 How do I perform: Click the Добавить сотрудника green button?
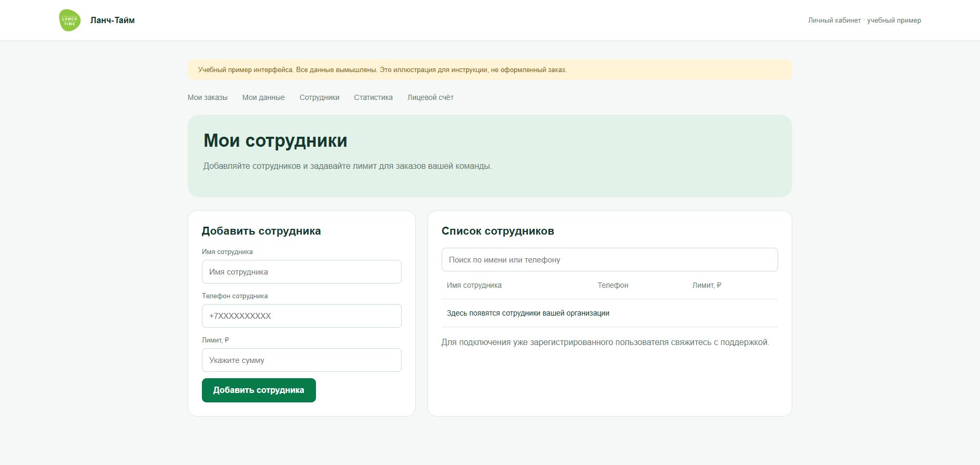coord(259,390)
